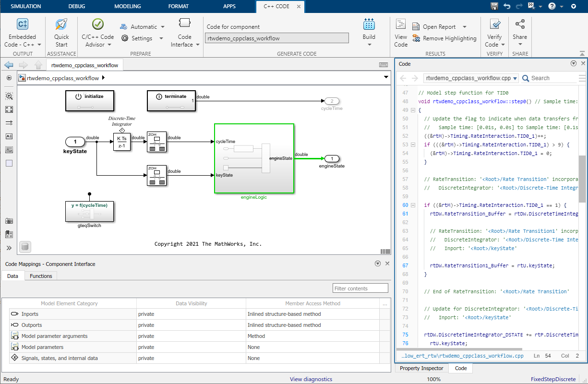The width and height of the screenshot is (588, 384).
Task: Open View Code in ribbon
Action: point(401,25)
